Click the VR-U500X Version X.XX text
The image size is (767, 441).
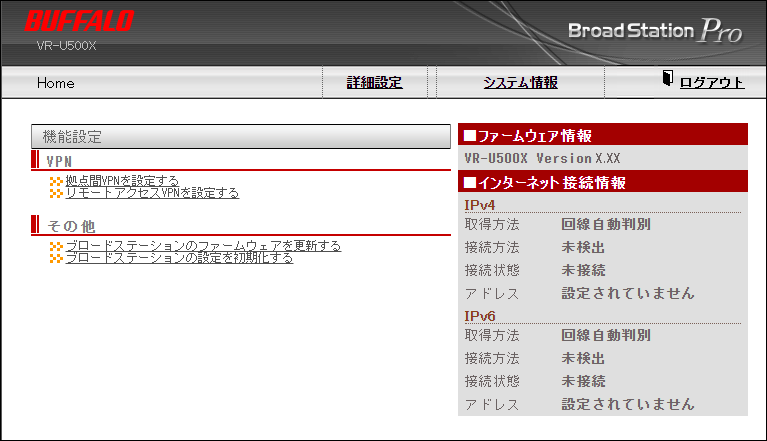coord(542,158)
